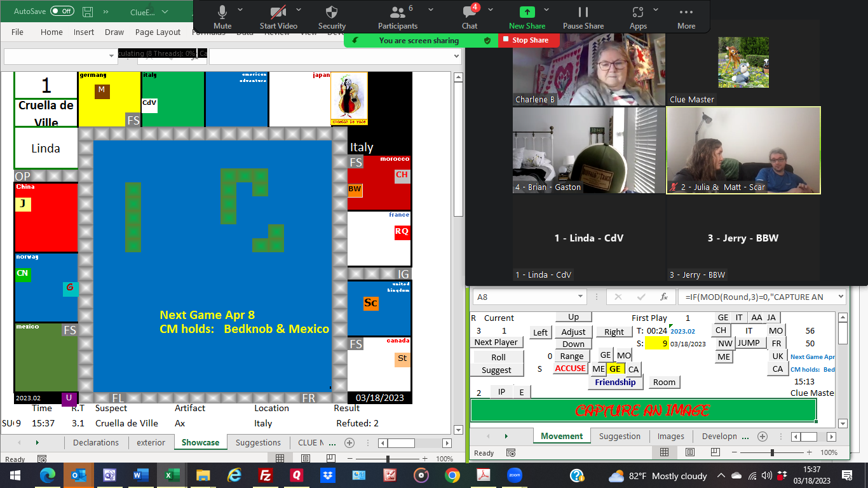Viewport: 868px width, 488px height.
Task: Click the Room button
Action: click(x=664, y=383)
